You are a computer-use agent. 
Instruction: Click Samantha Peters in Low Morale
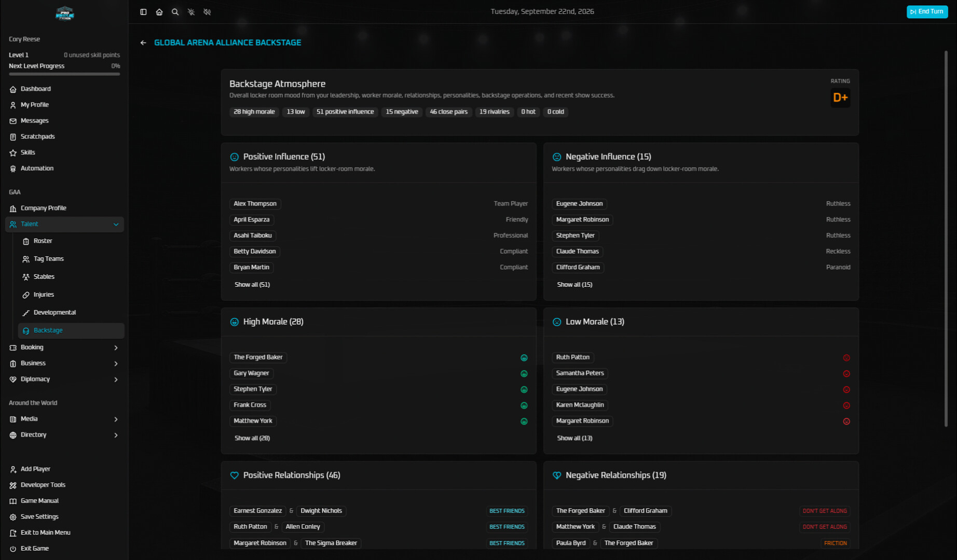(x=580, y=373)
